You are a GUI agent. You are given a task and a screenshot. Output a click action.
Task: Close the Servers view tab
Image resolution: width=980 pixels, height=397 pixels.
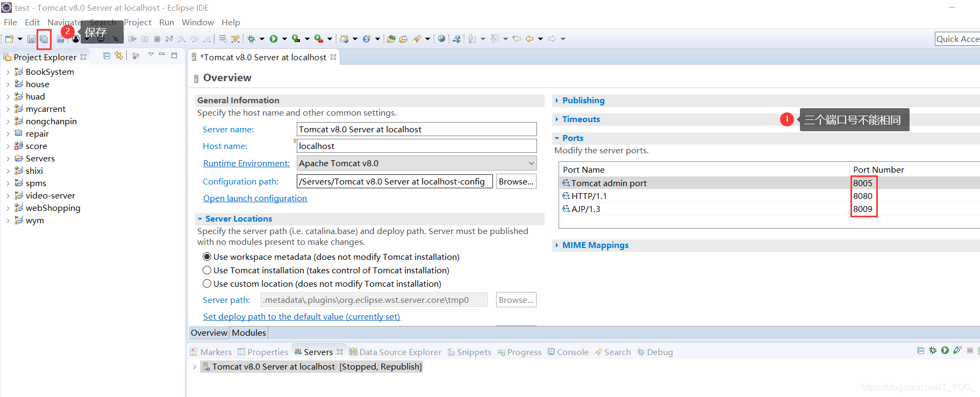pos(340,352)
